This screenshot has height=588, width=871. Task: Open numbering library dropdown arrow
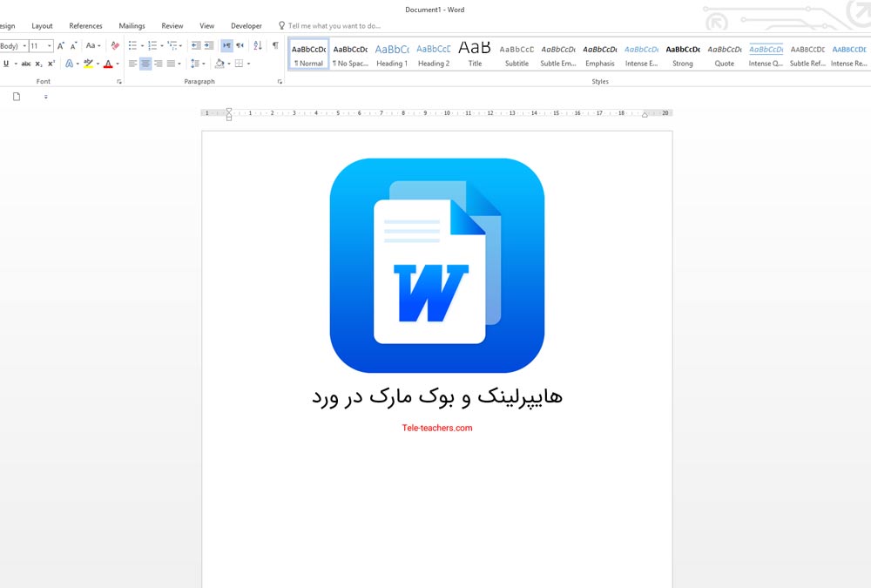162,46
